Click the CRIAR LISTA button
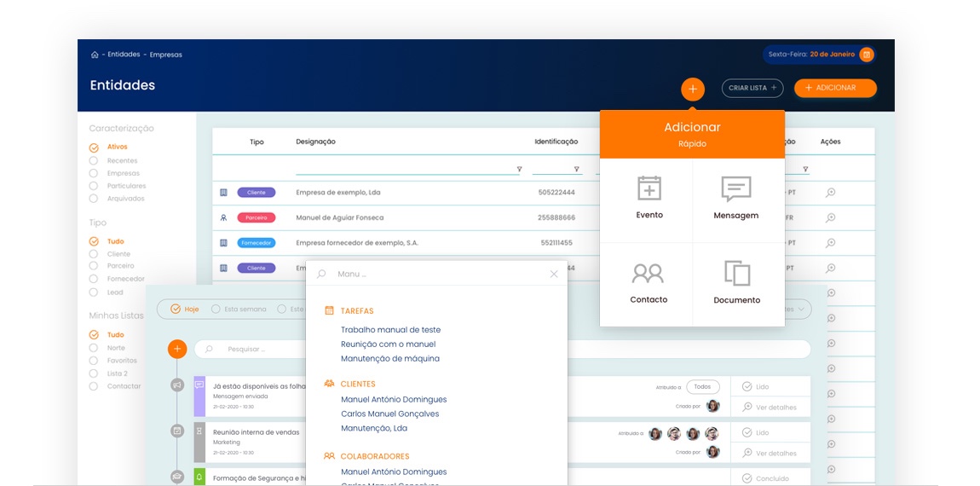Screen dimensions: 980x486 tap(752, 88)
